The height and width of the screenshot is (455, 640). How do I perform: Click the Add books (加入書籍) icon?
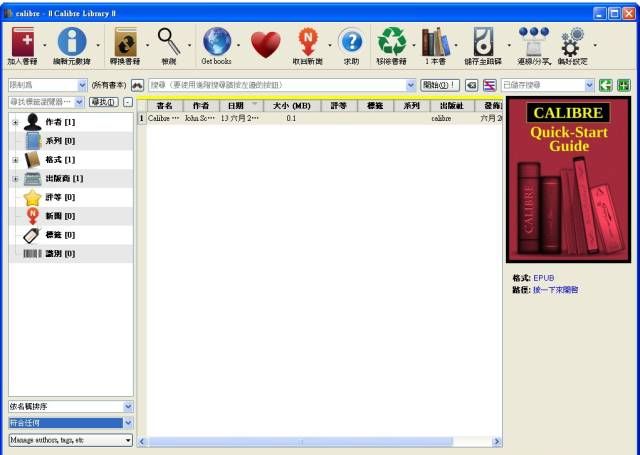22,43
